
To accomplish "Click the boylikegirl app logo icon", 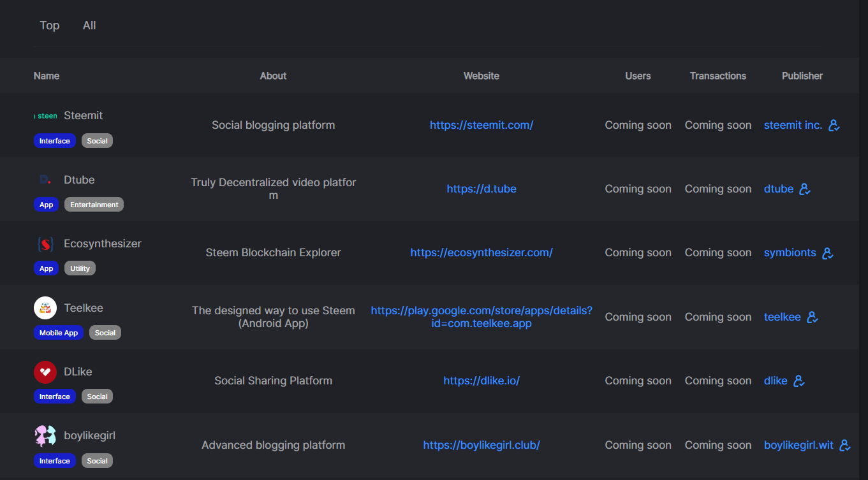I will [x=45, y=436].
